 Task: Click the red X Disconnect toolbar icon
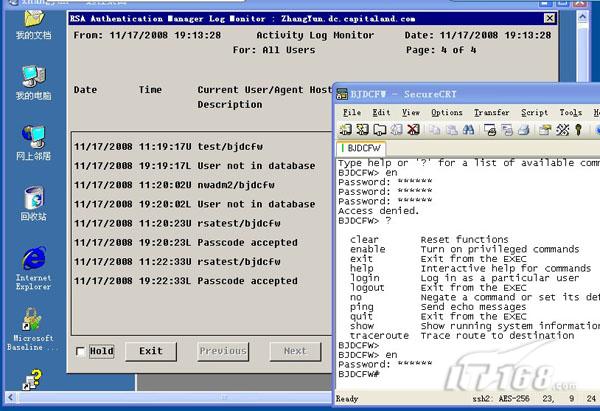(x=413, y=130)
